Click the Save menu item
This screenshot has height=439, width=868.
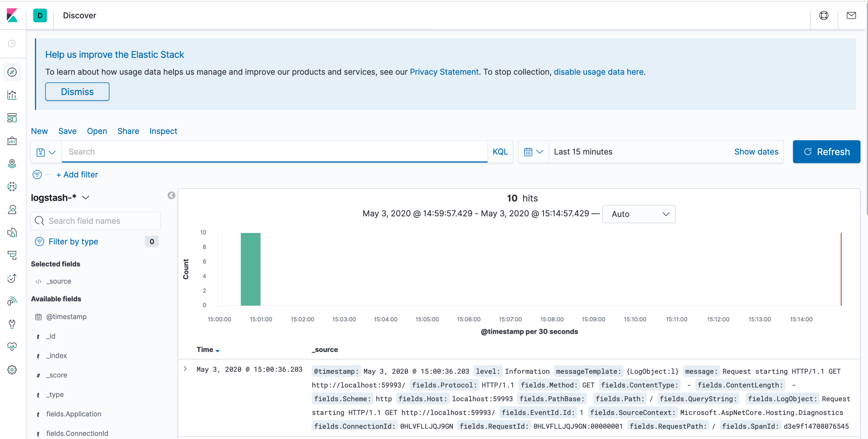(67, 131)
